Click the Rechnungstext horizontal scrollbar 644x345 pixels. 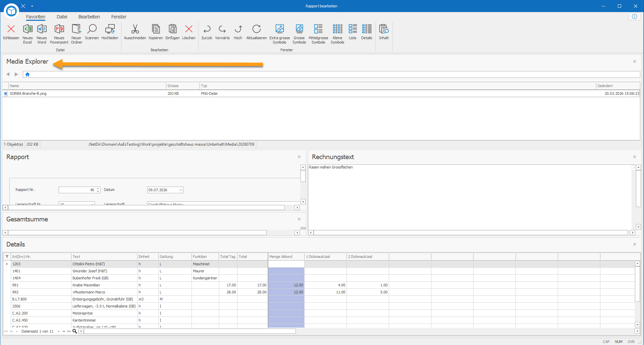click(x=471, y=232)
